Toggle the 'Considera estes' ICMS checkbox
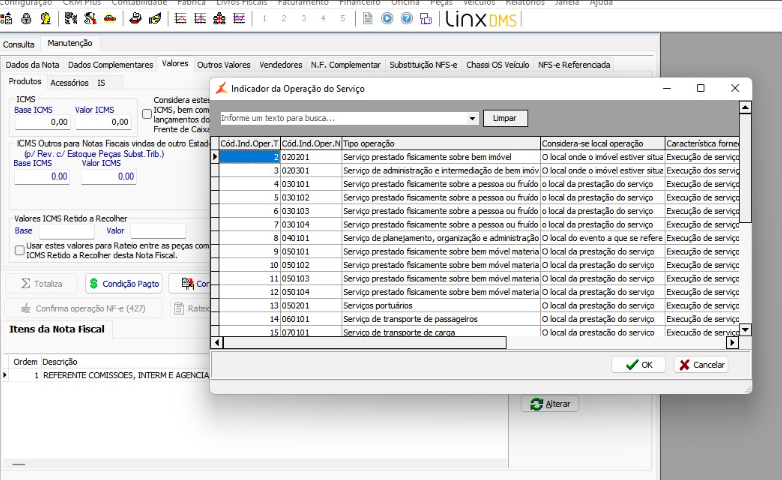The width and height of the screenshot is (782, 480). pos(147,114)
